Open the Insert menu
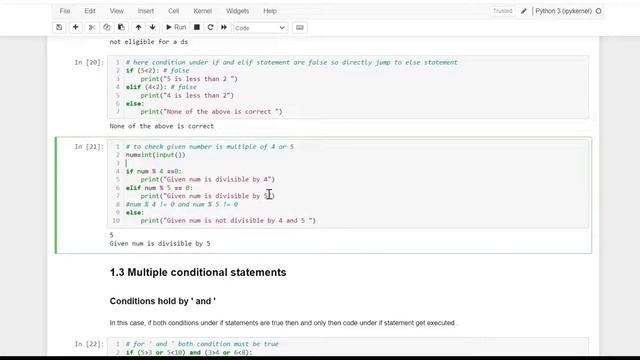The image size is (640, 360). pyautogui.click(x=146, y=11)
